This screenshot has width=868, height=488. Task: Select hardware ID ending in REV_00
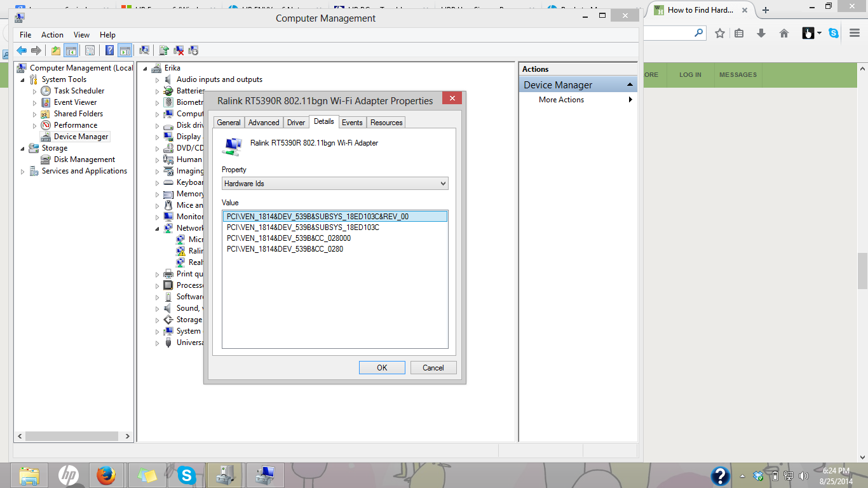[x=335, y=217]
